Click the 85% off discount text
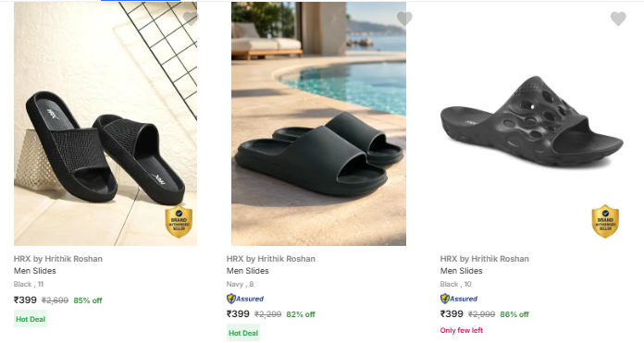The width and height of the screenshot is (644, 343). pyautogui.click(x=88, y=300)
